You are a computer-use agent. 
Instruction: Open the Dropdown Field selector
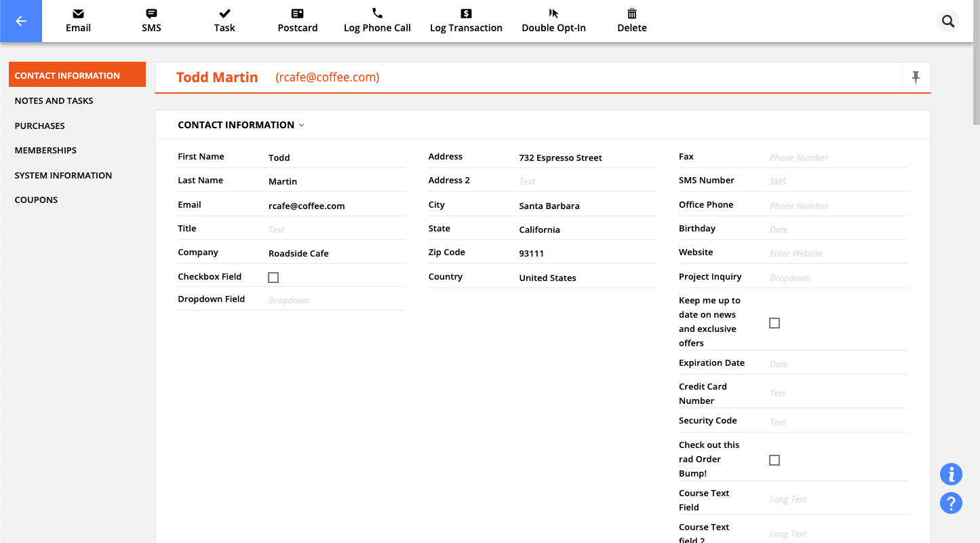pyautogui.click(x=336, y=299)
